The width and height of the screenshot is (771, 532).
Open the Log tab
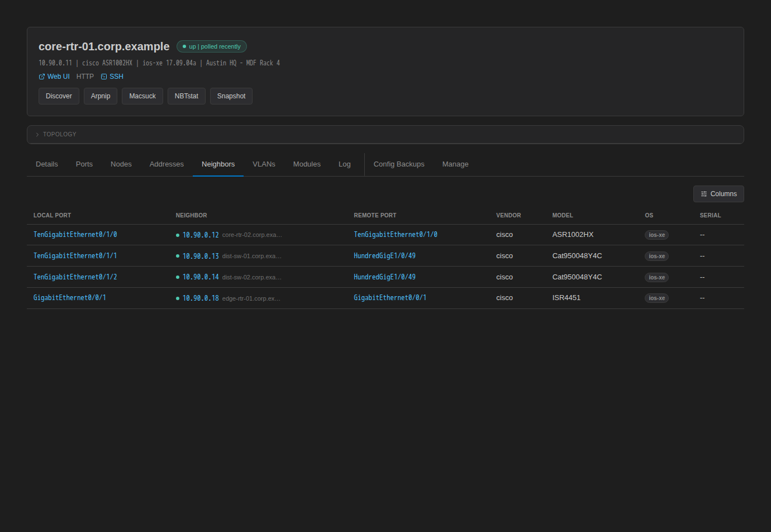tap(345, 164)
